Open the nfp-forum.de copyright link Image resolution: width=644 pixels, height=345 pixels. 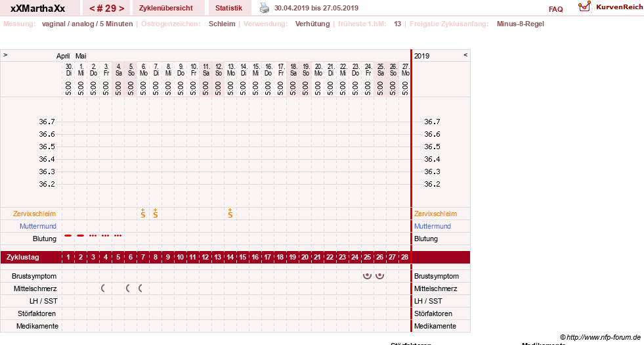pyautogui.click(x=600, y=337)
